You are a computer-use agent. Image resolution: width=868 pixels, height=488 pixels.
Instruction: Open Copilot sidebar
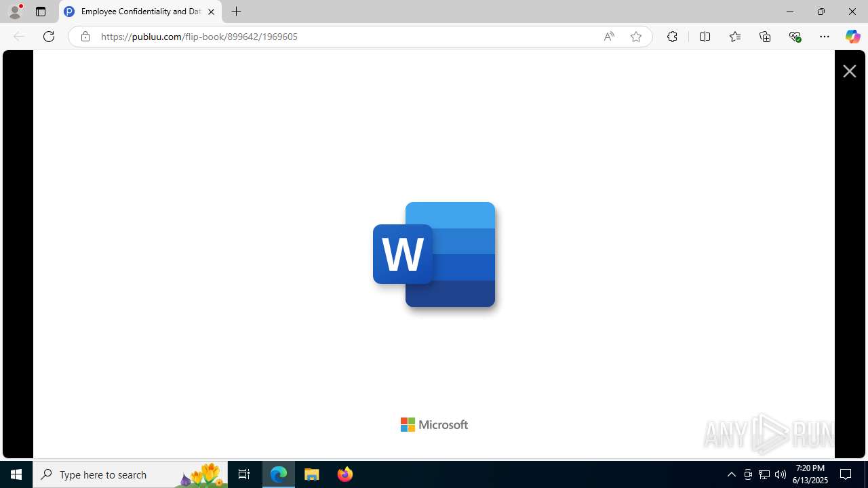pyautogui.click(x=852, y=37)
